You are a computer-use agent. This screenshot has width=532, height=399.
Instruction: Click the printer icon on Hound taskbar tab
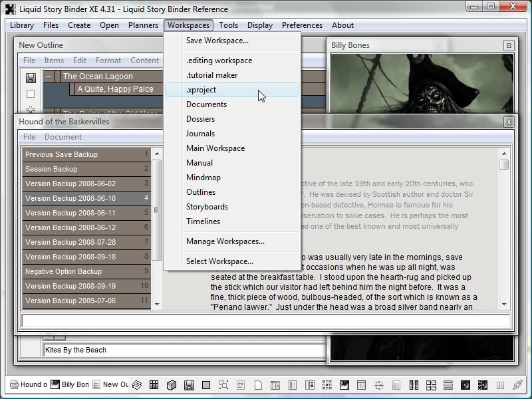click(x=14, y=384)
